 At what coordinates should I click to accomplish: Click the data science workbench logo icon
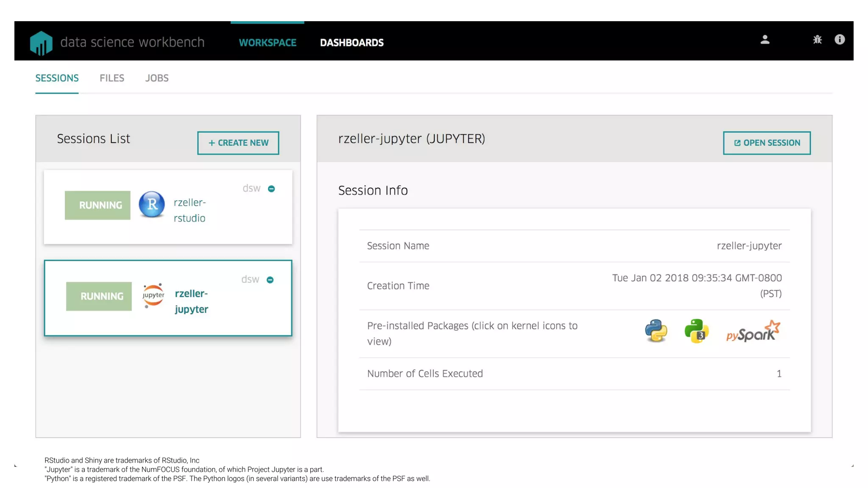(41, 43)
